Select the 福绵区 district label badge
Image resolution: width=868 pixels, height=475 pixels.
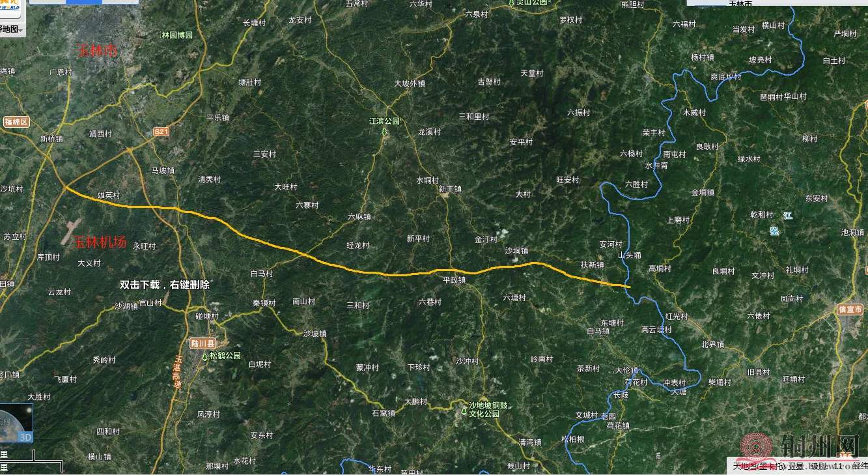(x=16, y=122)
